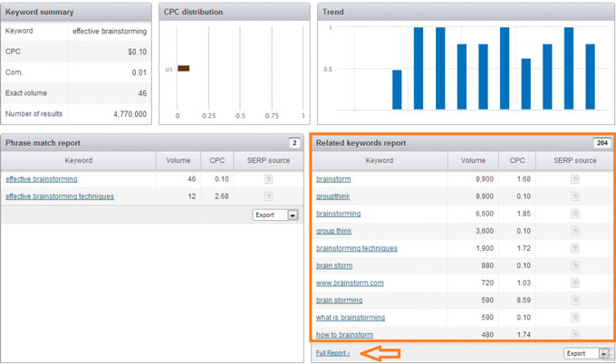Open SERP source icon for effective brainstorming techniques
This screenshot has width=616, height=364.
[x=268, y=196]
